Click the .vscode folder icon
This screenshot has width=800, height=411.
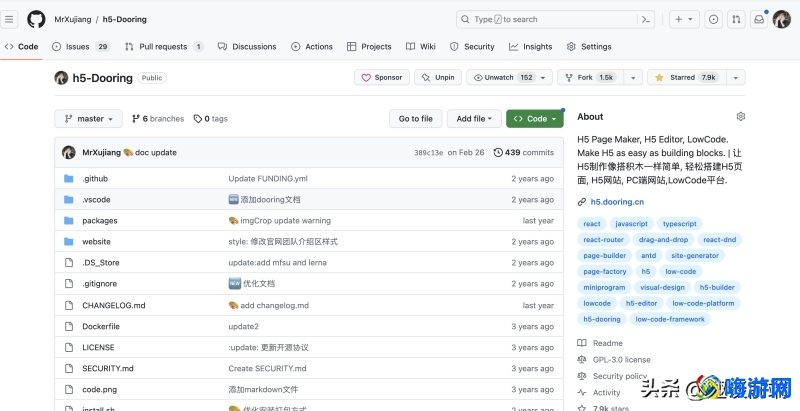69,199
